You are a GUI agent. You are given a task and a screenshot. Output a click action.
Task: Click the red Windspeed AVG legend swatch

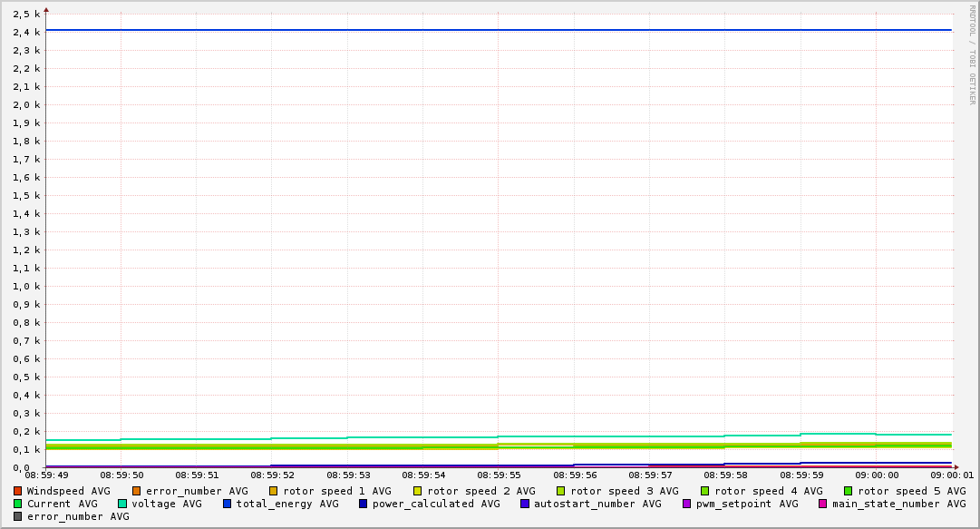click(x=18, y=491)
